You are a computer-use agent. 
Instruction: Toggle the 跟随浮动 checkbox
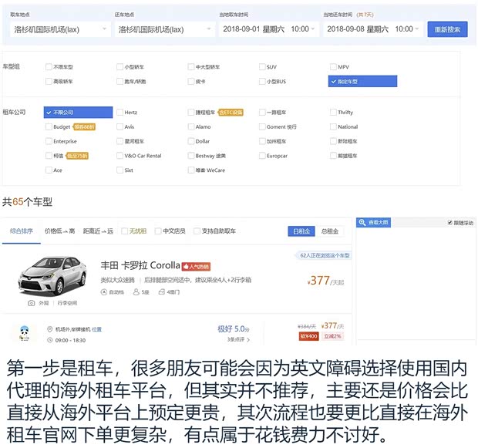click(x=450, y=223)
